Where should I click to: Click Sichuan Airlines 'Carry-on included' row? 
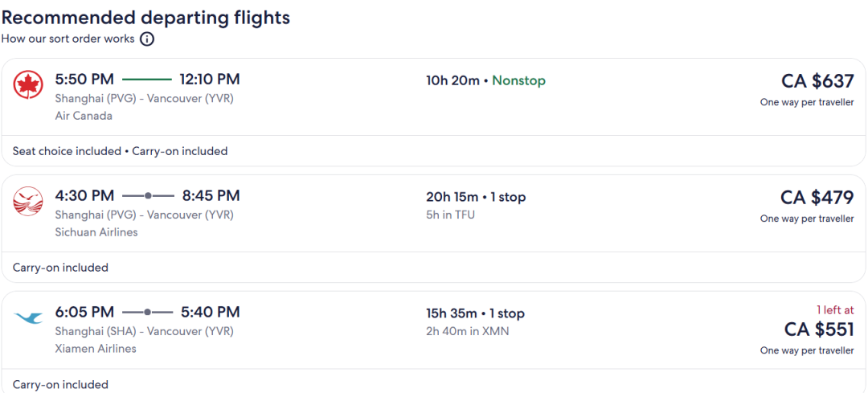(x=60, y=268)
